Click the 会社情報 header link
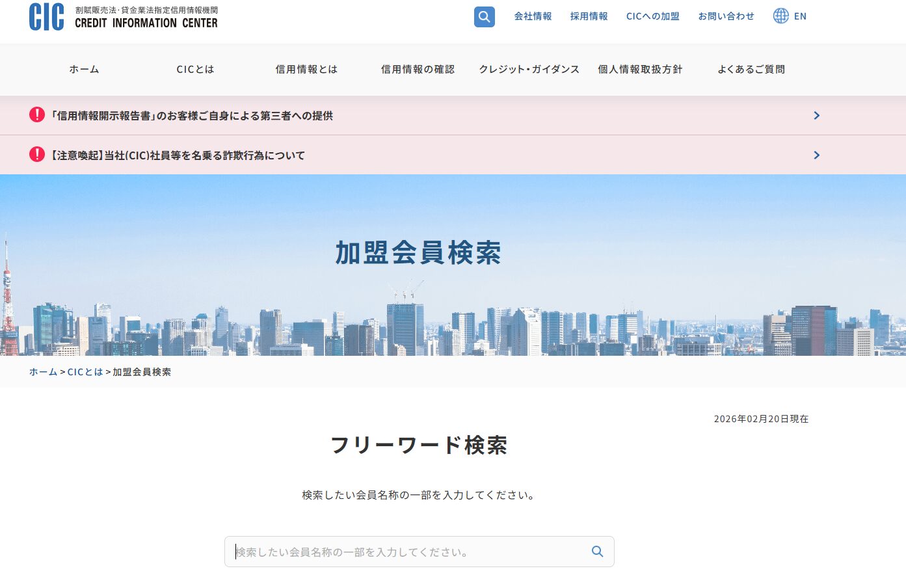 coord(533,16)
